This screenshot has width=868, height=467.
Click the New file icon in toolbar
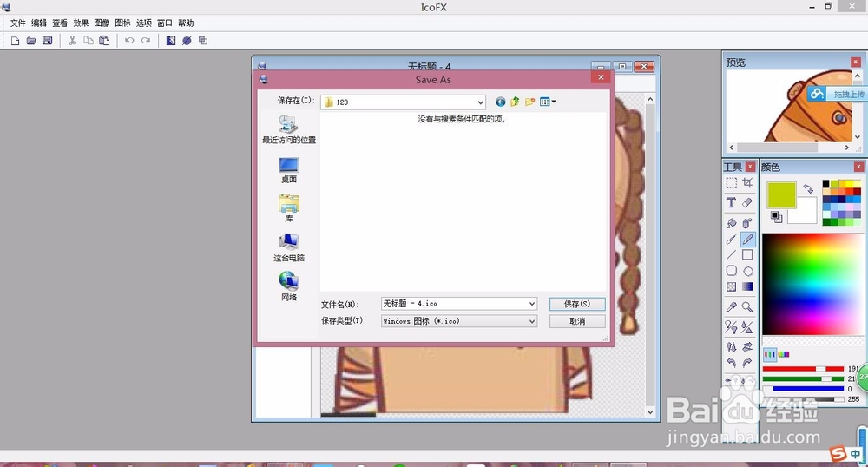click(x=16, y=41)
